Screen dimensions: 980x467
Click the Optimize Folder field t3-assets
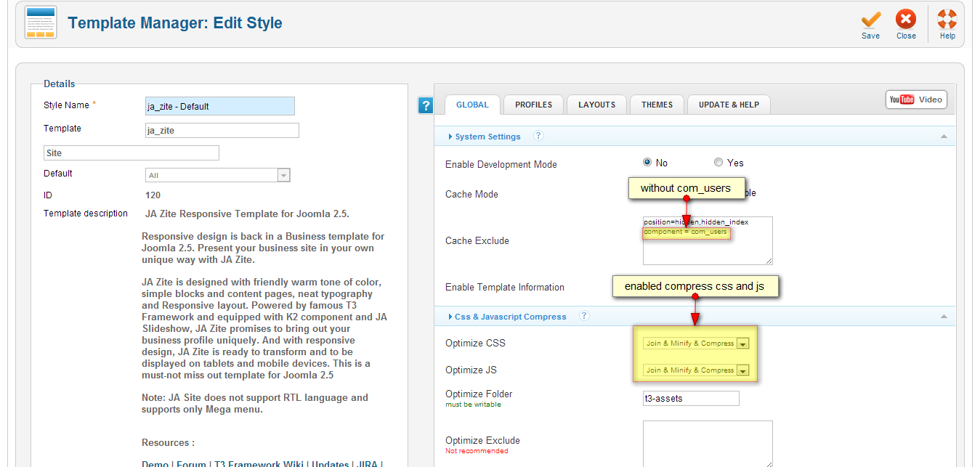(x=691, y=398)
